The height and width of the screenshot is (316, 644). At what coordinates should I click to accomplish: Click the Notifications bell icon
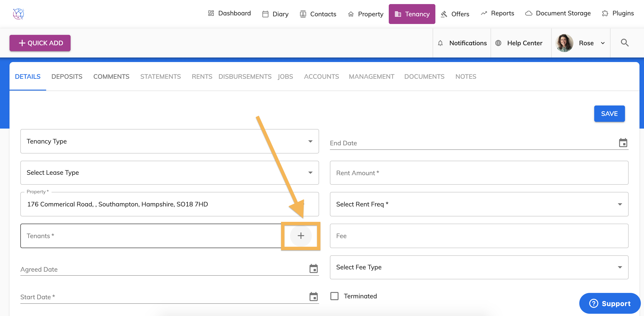tap(440, 43)
